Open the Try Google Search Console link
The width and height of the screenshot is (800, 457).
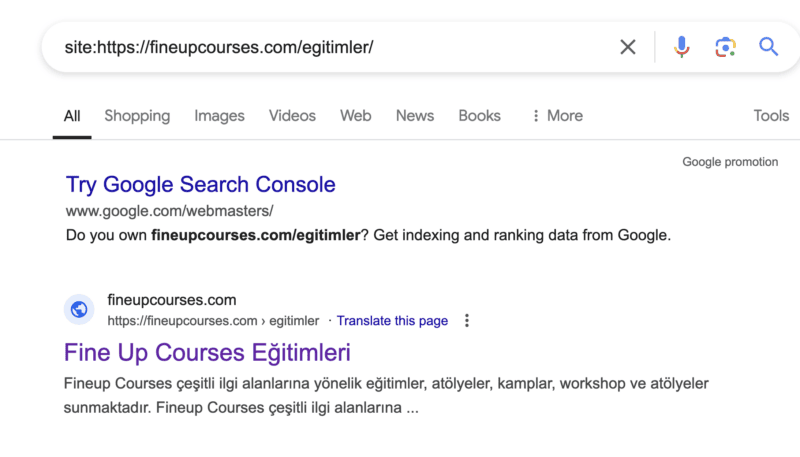pyautogui.click(x=200, y=184)
